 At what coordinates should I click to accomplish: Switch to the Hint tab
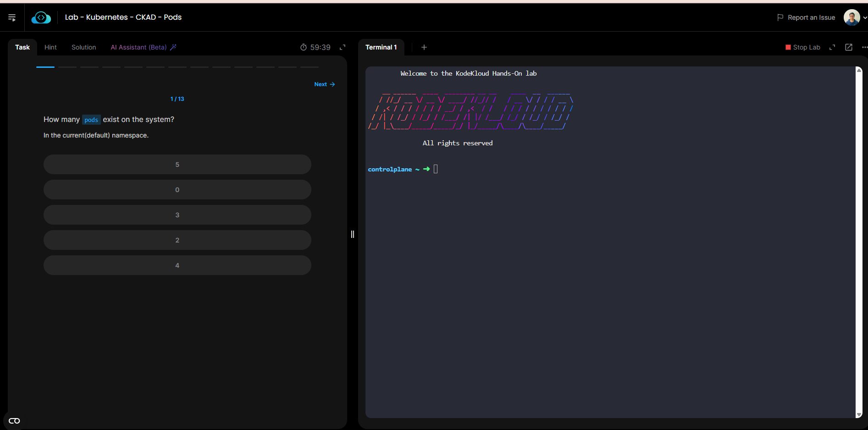50,47
